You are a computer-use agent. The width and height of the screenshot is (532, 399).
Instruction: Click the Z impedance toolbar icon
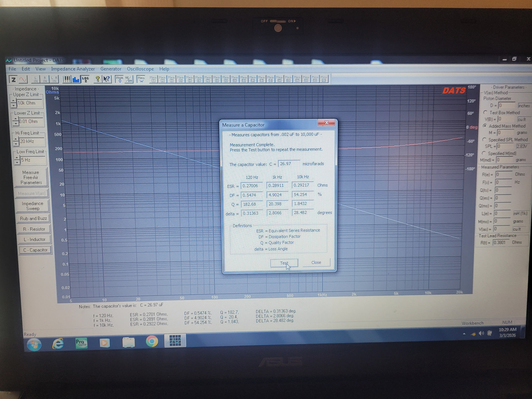[x=13, y=80]
